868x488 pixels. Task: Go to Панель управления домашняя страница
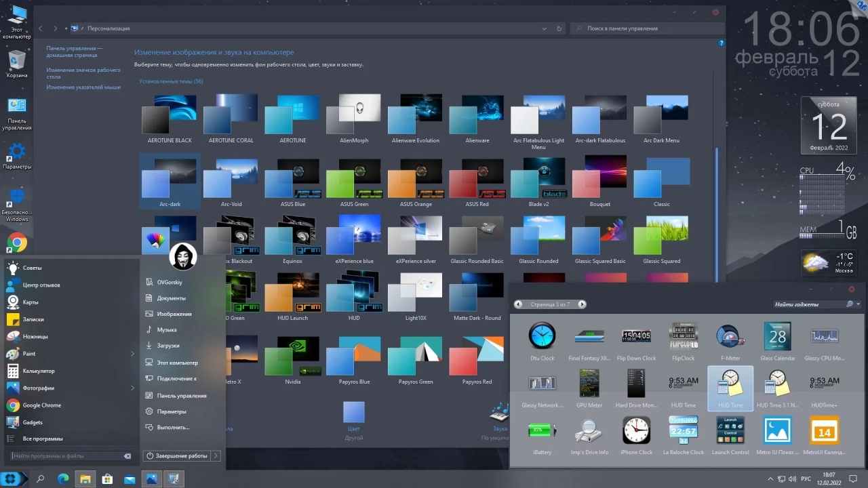pos(75,52)
